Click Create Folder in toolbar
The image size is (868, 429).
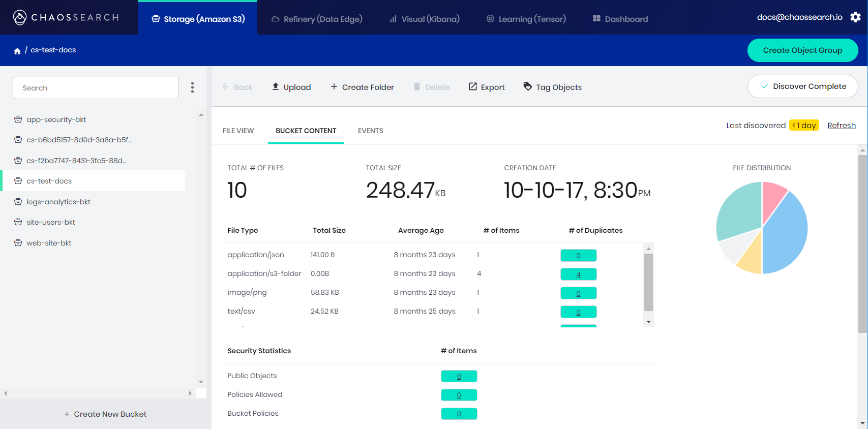coord(362,87)
